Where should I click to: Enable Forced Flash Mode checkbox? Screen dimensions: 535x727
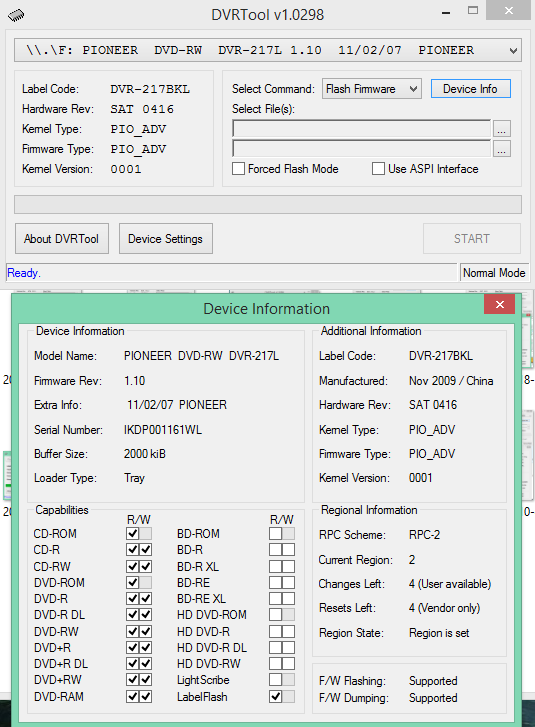(238, 169)
